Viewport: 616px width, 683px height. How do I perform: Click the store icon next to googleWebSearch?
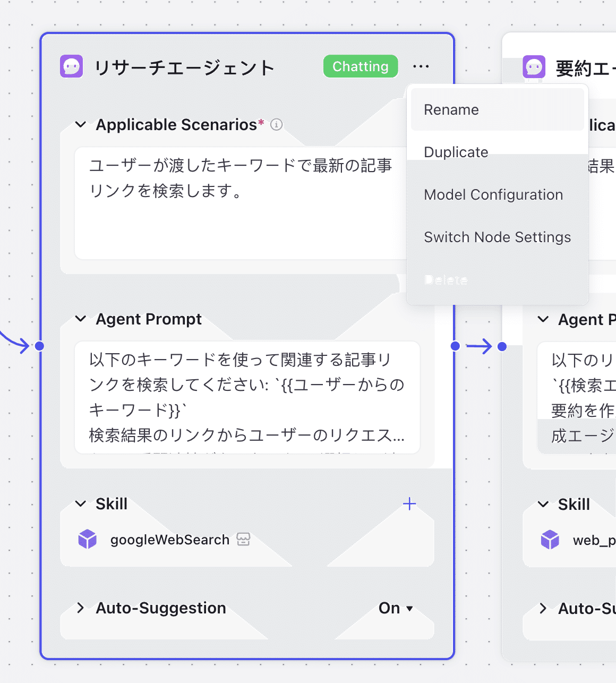(x=243, y=540)
